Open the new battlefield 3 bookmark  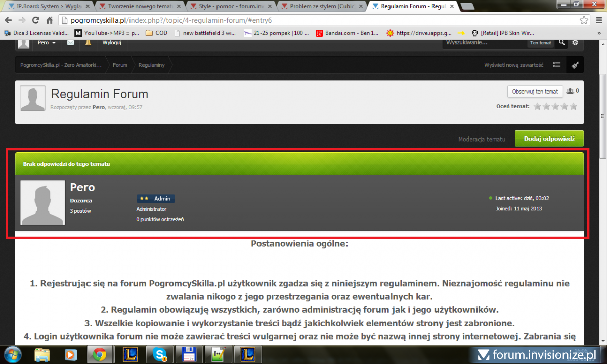point(205,33)
